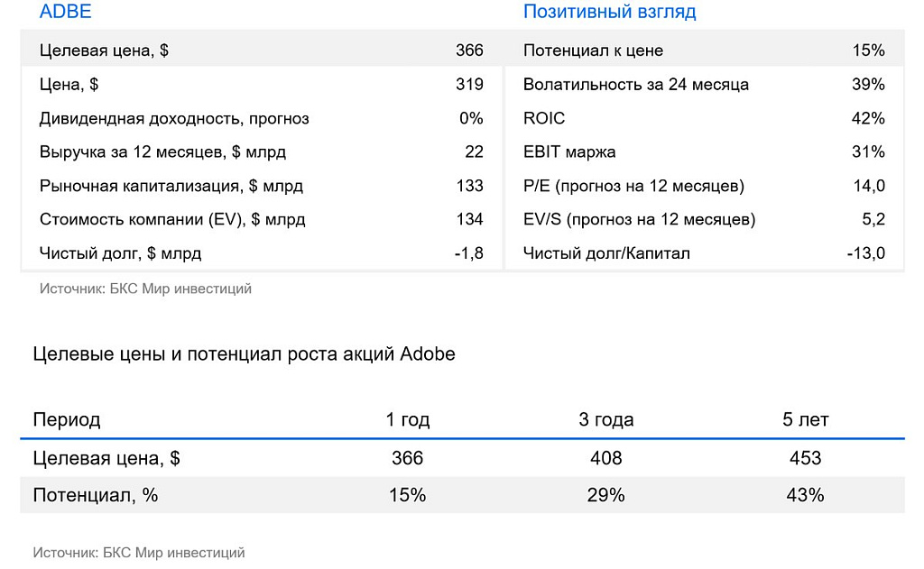Screen dimensions: 924x569
Task: Select the "Дивидендная доходность, прогноз" label
Action: pos(174,118)
